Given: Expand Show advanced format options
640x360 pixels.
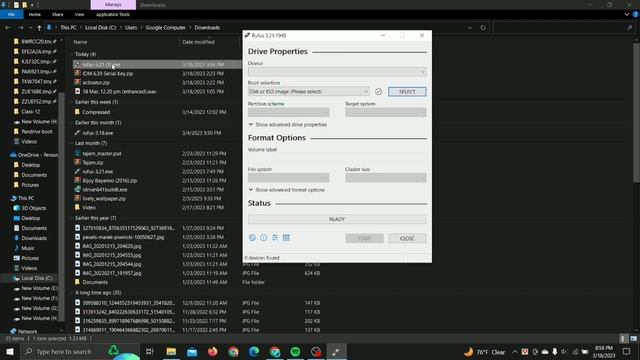Looking at the screenshot, I should point(287,190).
